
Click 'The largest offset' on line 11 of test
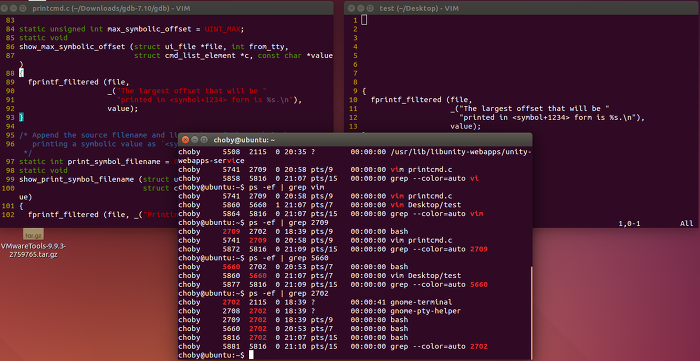pos(534,108)
